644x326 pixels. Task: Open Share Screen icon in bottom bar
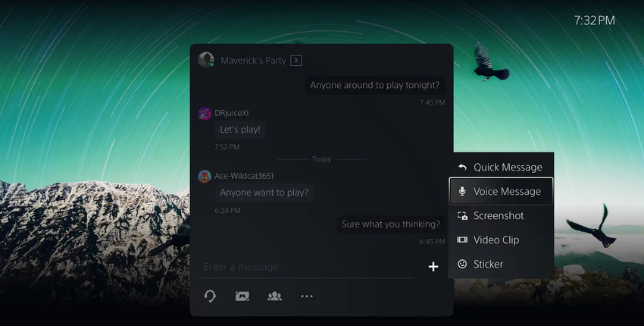point(242,296)
